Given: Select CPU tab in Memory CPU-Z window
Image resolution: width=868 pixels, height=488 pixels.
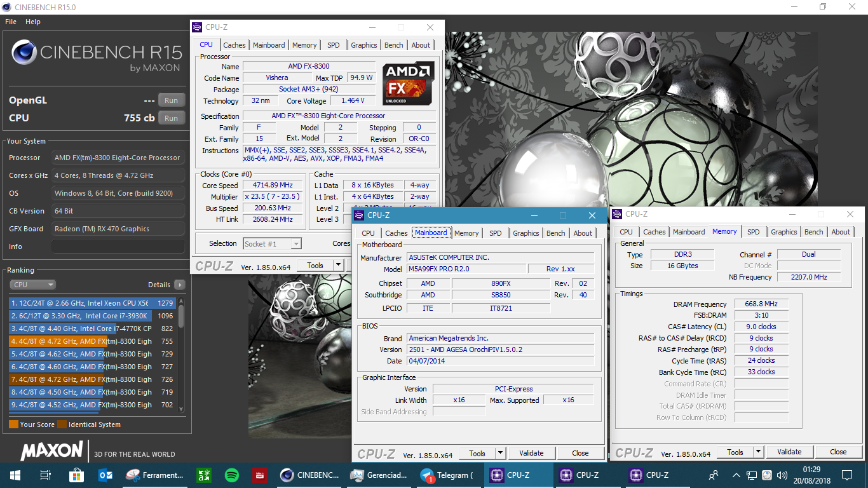Looking at the screenshot, I should [626, 232].
